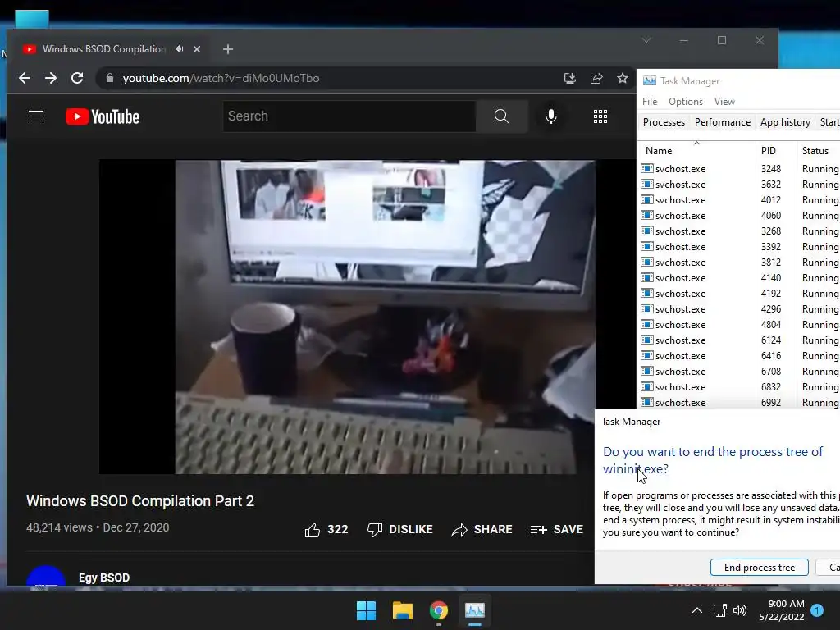The width and height of the screenshot is (840, 630).
Task: Click the Task Manager title bar icon
Action: pos(650,81)
